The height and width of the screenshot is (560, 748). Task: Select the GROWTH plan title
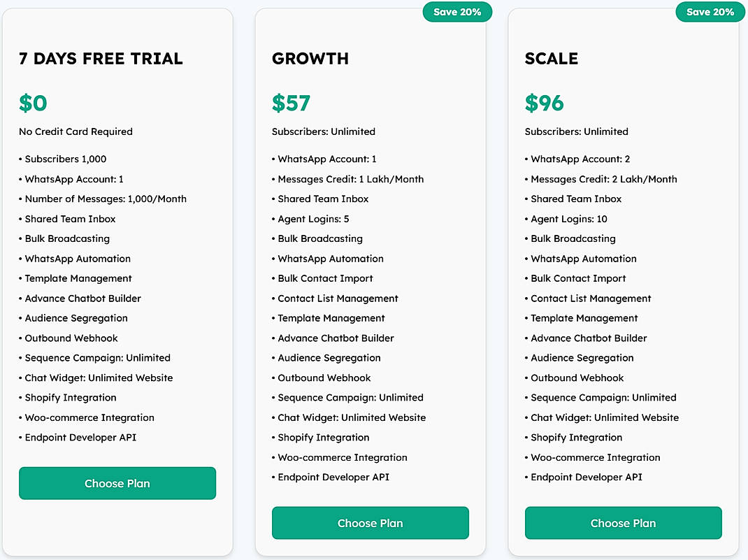(x=310, y=59)
